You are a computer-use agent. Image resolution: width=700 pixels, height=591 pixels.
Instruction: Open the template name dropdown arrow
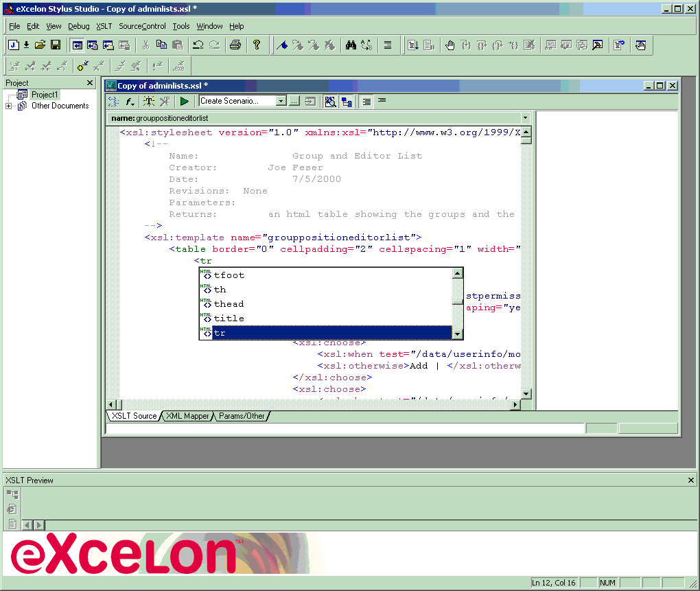point(525,118)
